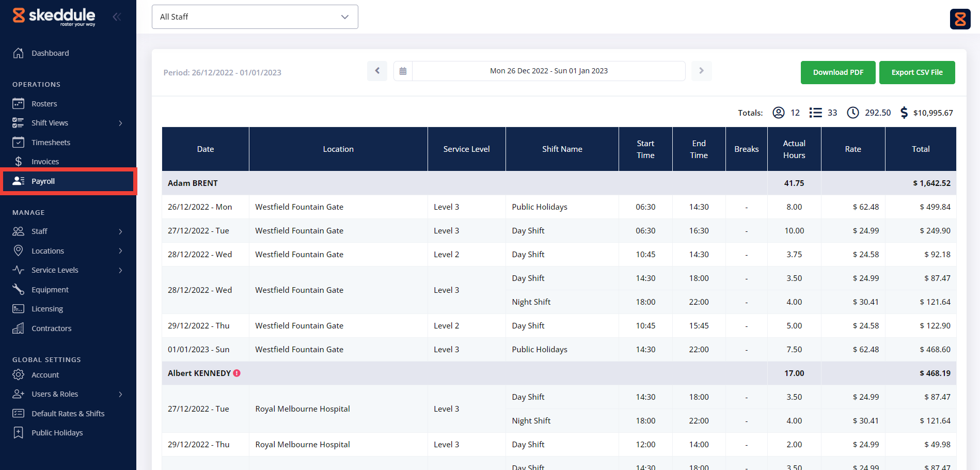Image resolution: width=980 pixels, height=470 pixels.
Task: Click the date range input field
Action: point(548,71)
